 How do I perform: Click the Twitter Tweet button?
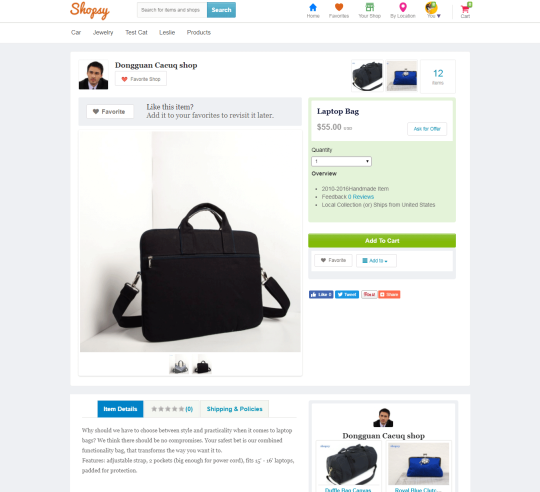(x=347, y=294)
